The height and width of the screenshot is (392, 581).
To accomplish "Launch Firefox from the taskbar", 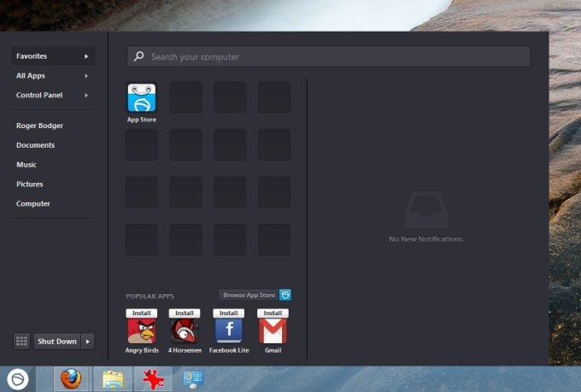I will [71, 379].
